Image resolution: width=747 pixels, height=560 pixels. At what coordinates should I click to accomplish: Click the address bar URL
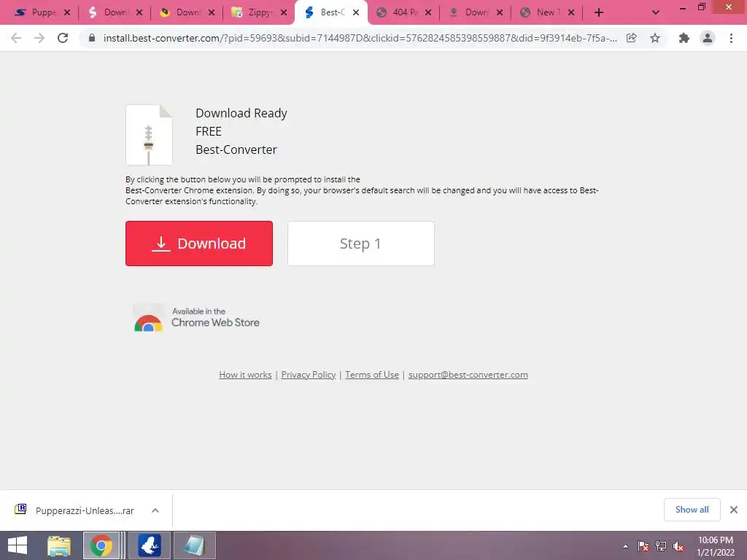coord(360,38)
